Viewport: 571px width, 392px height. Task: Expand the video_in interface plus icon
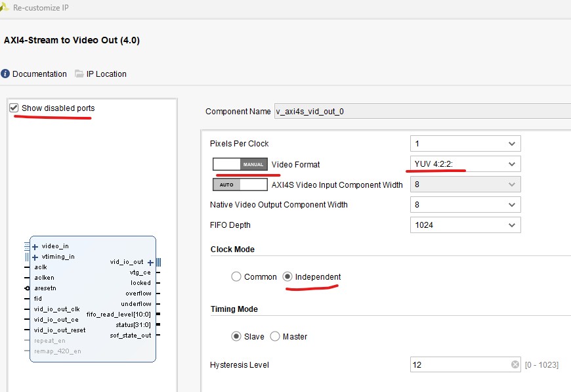[35, 247]
